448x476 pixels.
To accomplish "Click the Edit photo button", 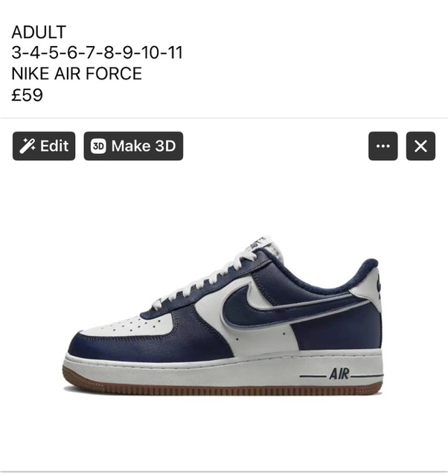I will (x=44, y=146).
